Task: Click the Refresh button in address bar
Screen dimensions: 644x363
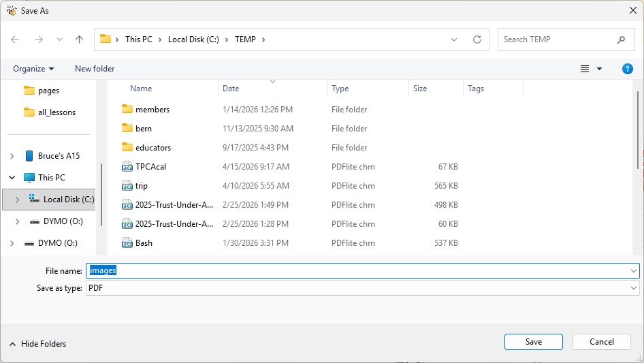Action: tap(477, 40)
